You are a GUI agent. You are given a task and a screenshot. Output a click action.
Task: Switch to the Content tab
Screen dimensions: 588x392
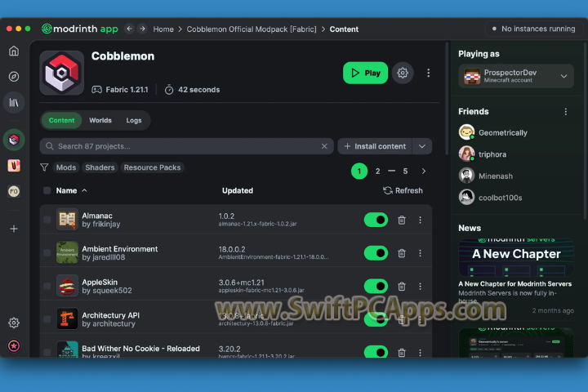point(61,120)
